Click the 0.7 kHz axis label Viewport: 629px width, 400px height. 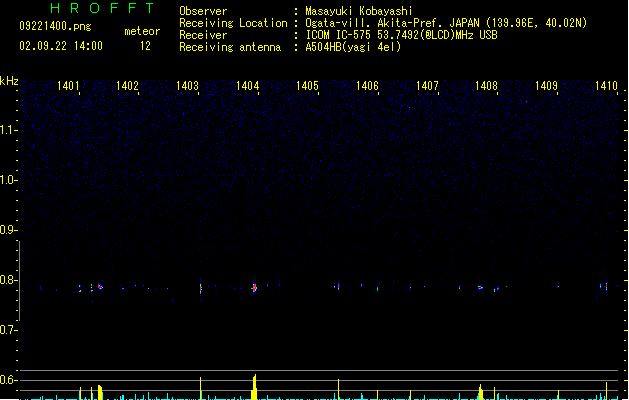point(8,330)
